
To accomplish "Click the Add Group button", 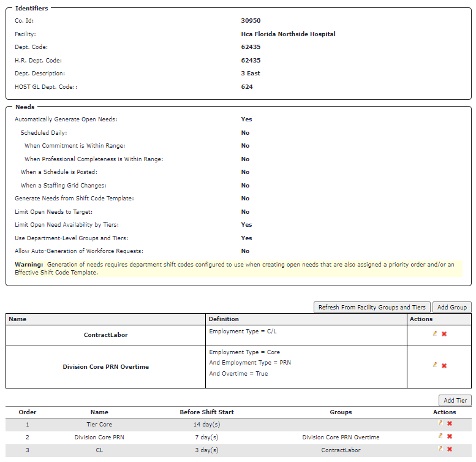I will 452,307.
